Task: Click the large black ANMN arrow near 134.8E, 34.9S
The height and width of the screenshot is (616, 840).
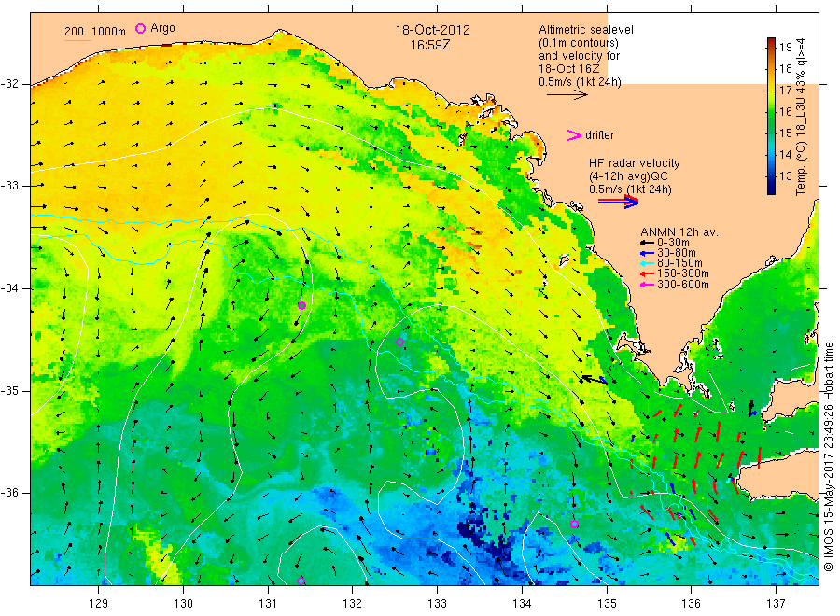Action: coord(595,379)
